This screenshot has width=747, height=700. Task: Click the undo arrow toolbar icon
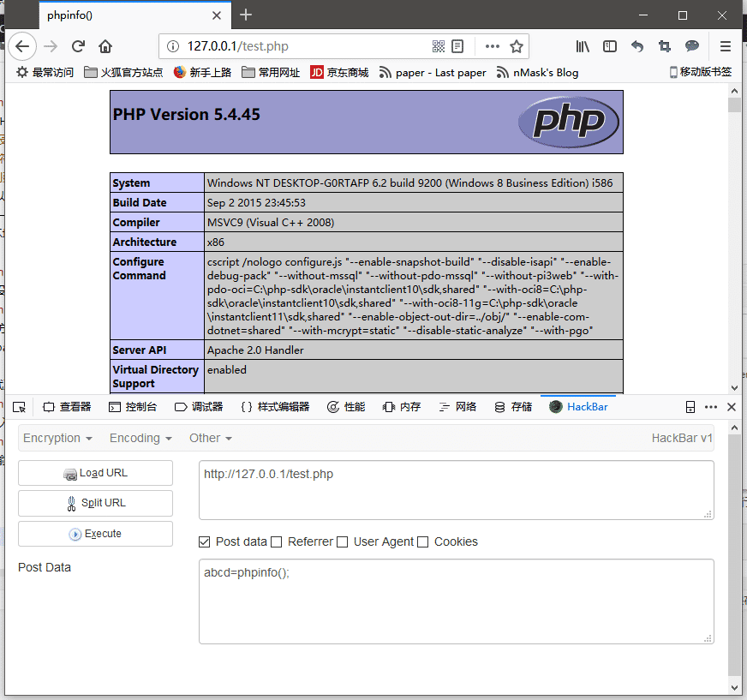tap(637, 46)
